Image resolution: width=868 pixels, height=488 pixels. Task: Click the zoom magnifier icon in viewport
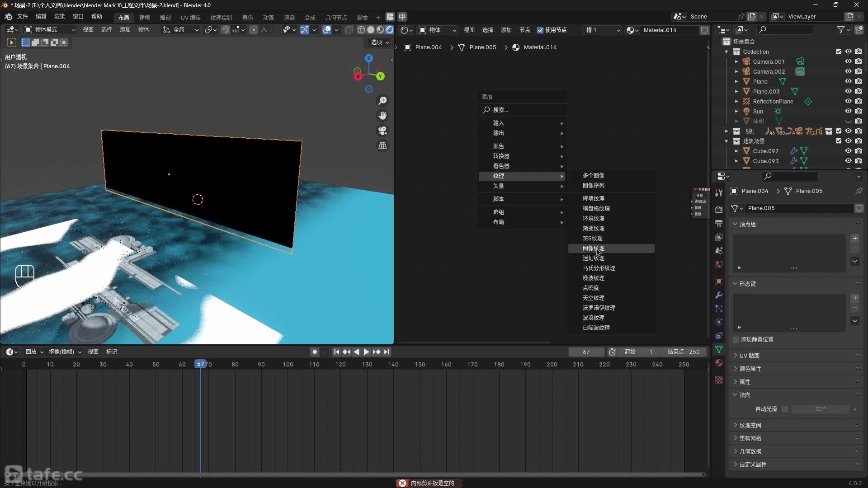382,100
